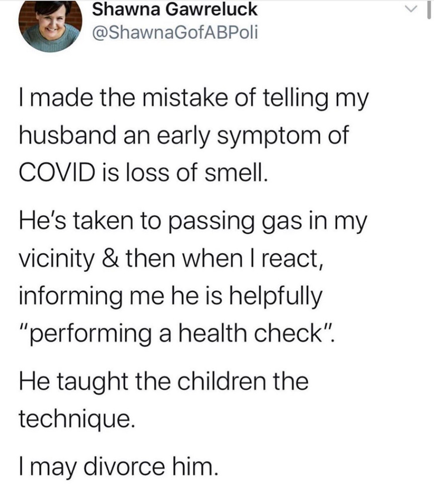This screenshot has height=504, width=434.
Task: Click the line "He taught the children the"
Action: (x=164, y=382)
